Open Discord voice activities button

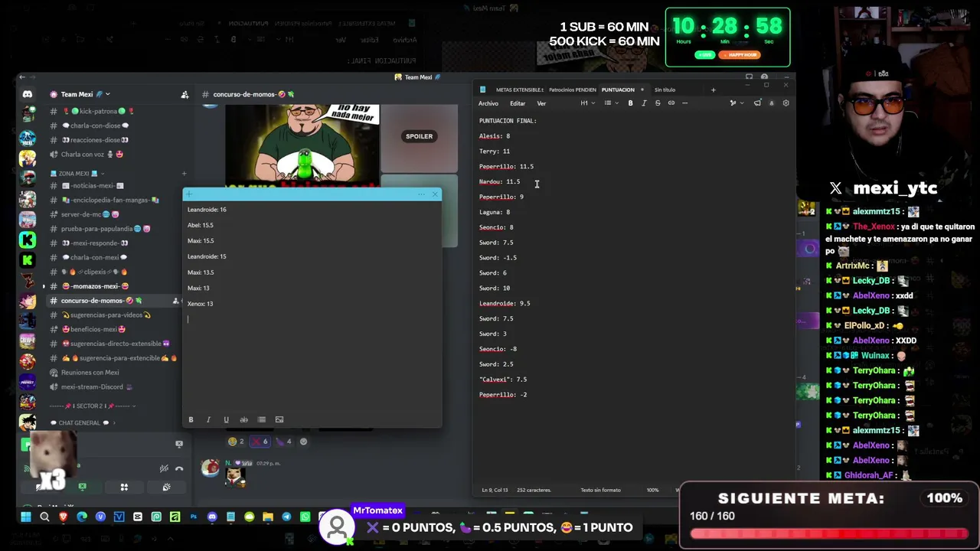[124, 487]
